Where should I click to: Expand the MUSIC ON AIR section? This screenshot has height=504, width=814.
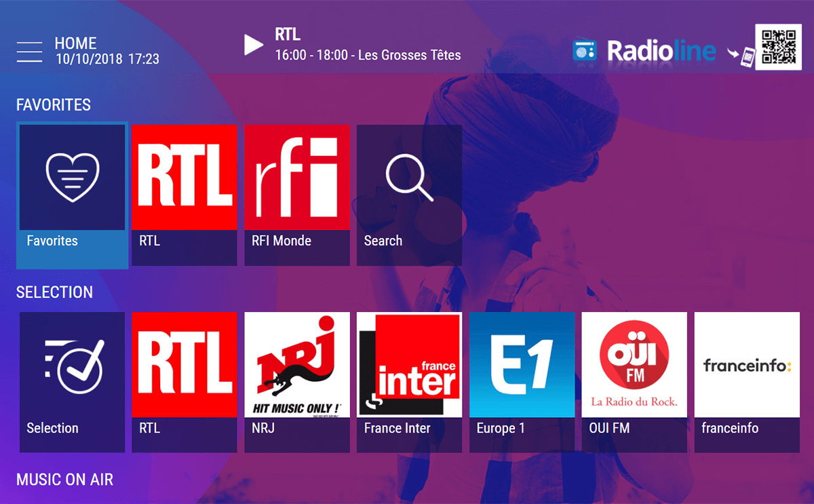pos(64,480)
